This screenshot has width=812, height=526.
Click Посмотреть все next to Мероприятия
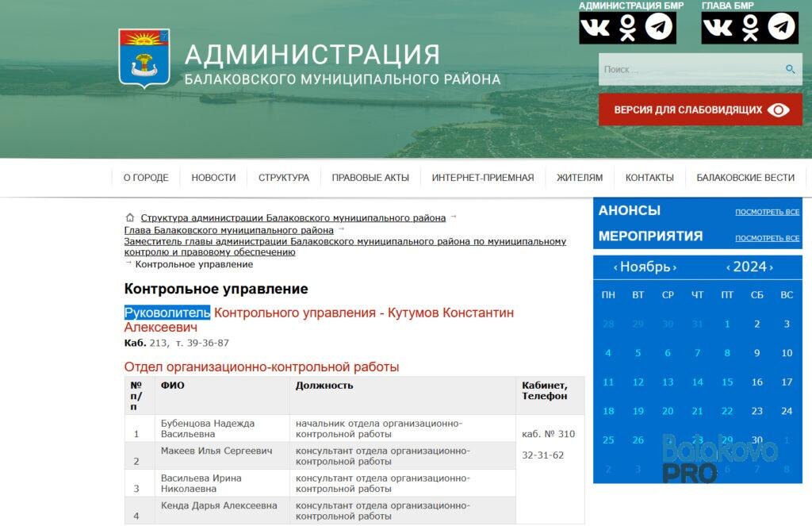(767, 238)
